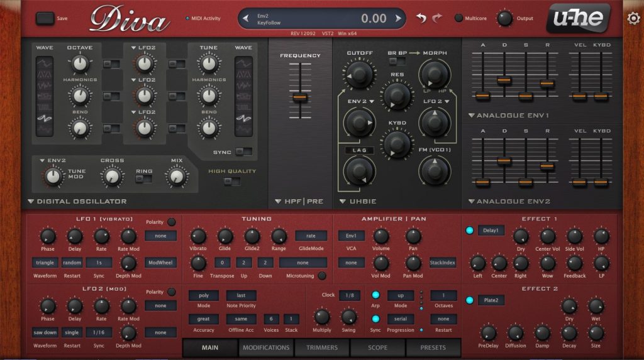Expand the Digital Oscillator module menu
Image resolution: width=644 pixels, height=360 pixels.
pos(31,202)
